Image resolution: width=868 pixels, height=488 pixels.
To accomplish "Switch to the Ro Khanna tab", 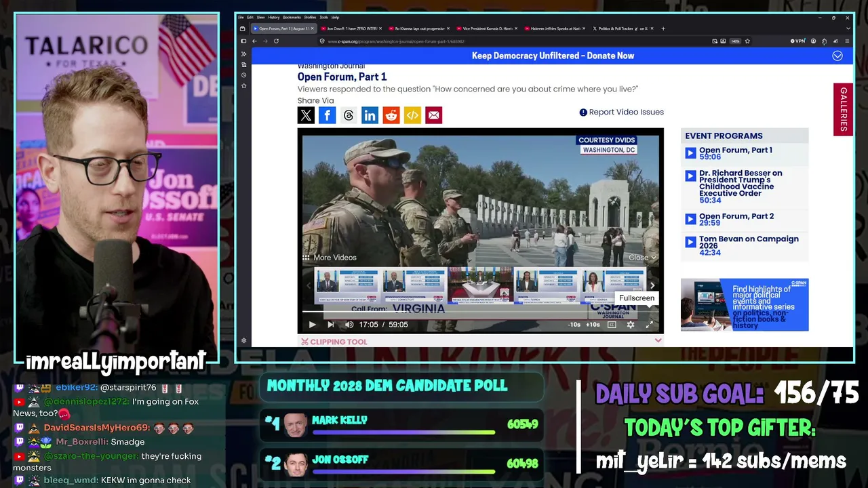I will [418, 28].
